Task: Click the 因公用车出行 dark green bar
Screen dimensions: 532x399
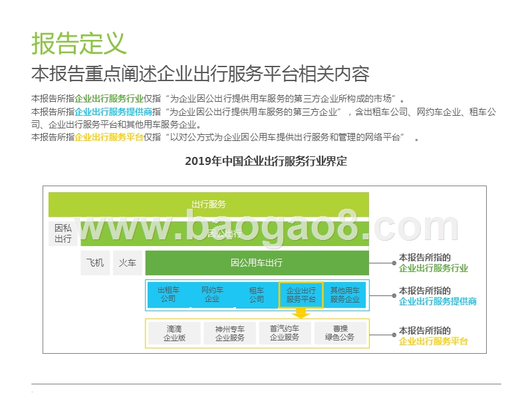Action: (x=257, y=263)
